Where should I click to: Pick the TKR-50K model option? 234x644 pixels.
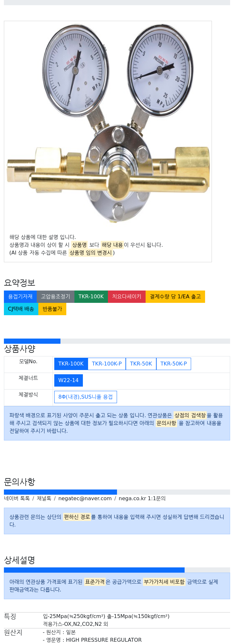point(141,364)
